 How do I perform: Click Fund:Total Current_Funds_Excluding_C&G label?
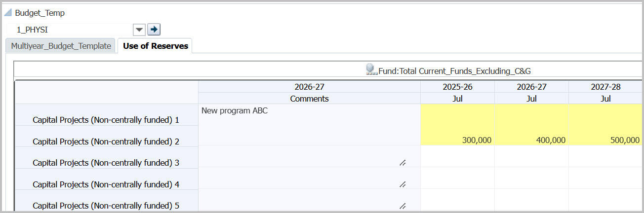point(454,71)
